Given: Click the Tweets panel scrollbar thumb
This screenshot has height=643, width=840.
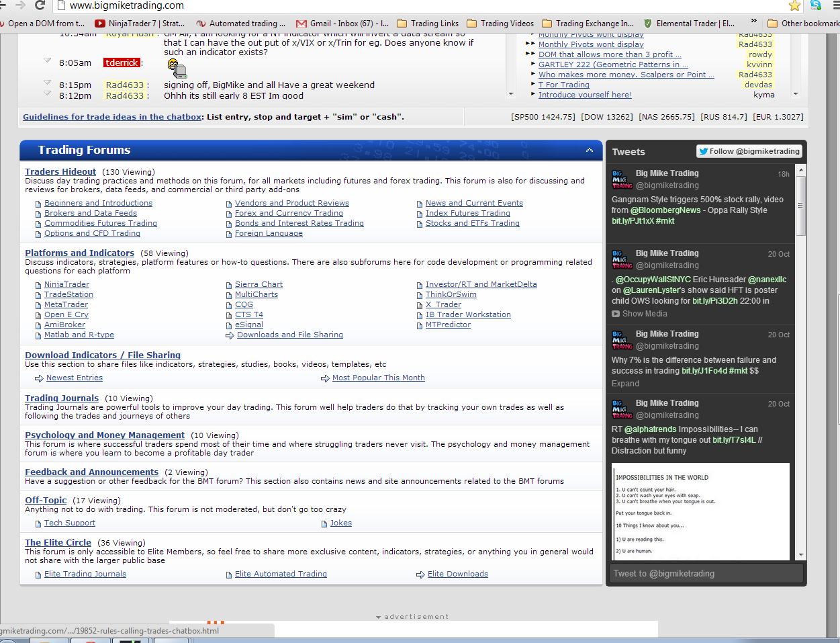Looking at the screenshot, I should (x=800, y=205).
